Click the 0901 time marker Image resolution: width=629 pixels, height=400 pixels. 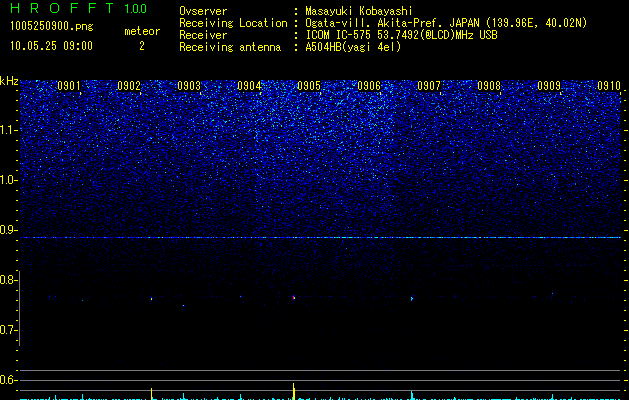click(69, 85)
